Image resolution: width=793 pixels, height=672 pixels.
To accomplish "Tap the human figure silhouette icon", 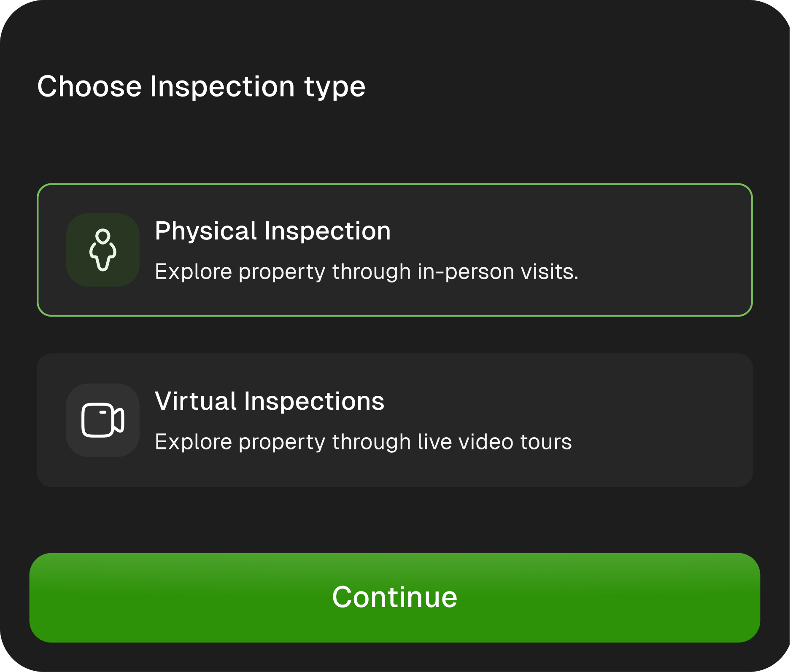I will pos(102,250).
